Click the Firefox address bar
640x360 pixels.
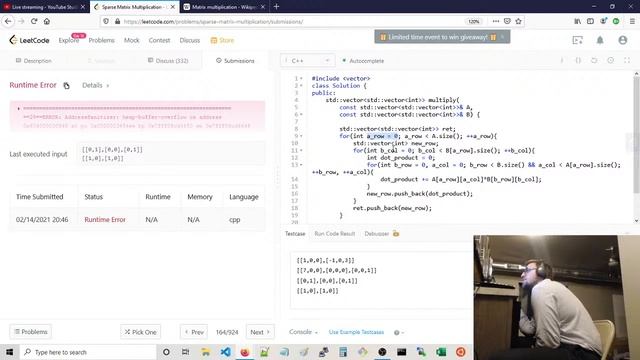pyautogui.click(x=286, y=21)
